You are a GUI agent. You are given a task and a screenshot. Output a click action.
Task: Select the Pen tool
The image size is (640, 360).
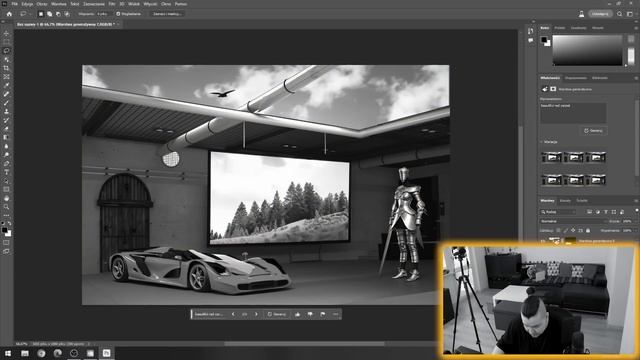tap(6, 163)
